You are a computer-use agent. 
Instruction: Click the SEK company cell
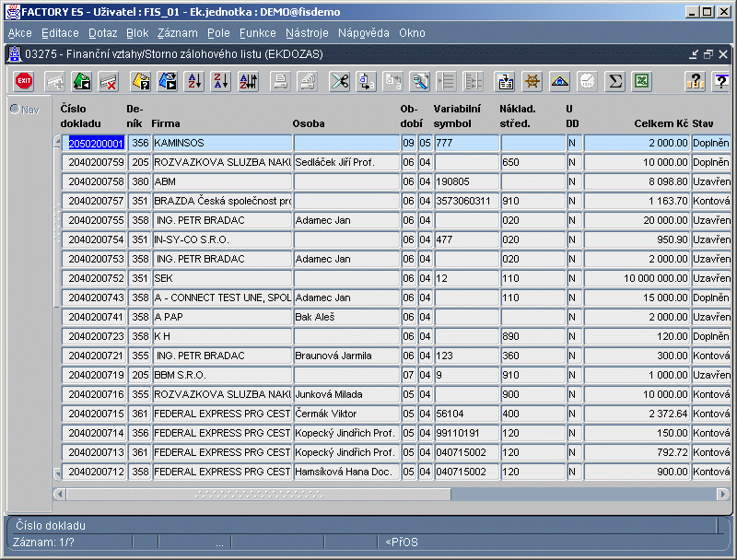pyautogui.click(x=222, y=278)
